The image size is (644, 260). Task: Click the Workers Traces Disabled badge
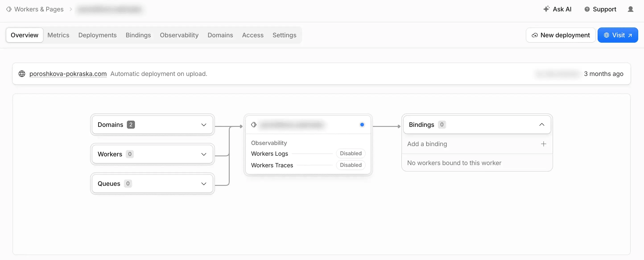(351, 165)
